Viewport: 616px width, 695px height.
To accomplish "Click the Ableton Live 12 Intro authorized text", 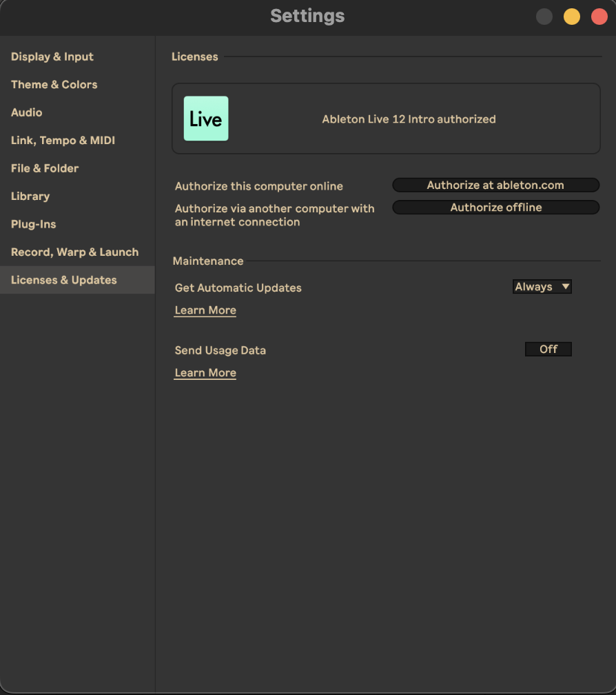I will tap(409, 119).
